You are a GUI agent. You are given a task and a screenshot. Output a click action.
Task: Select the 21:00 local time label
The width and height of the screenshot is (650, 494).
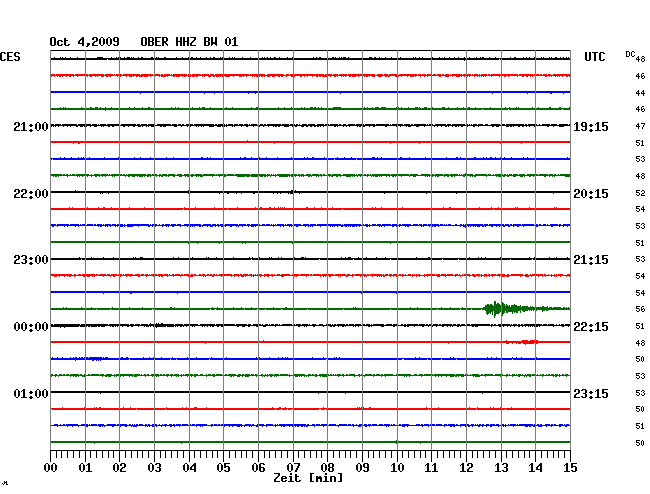pos(31,126)
